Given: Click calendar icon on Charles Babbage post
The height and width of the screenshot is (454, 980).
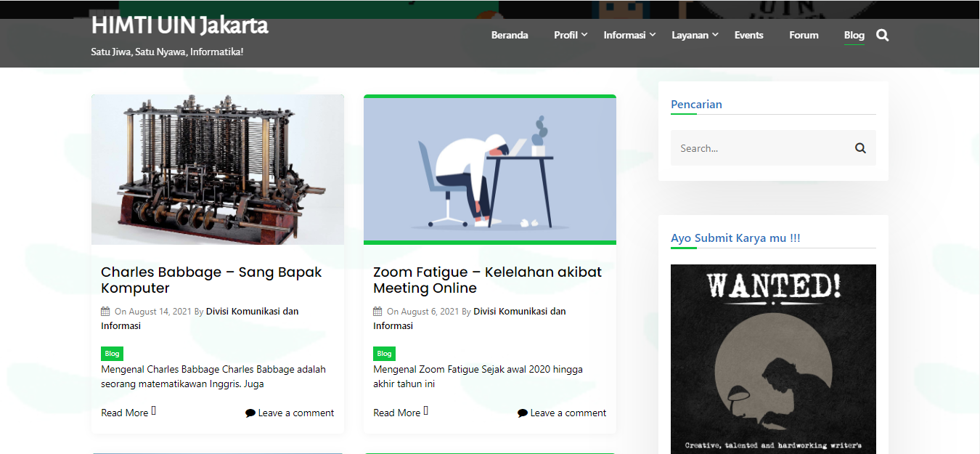Looking at the screenshot, I should pyautogui.click(x=105, y=312).
